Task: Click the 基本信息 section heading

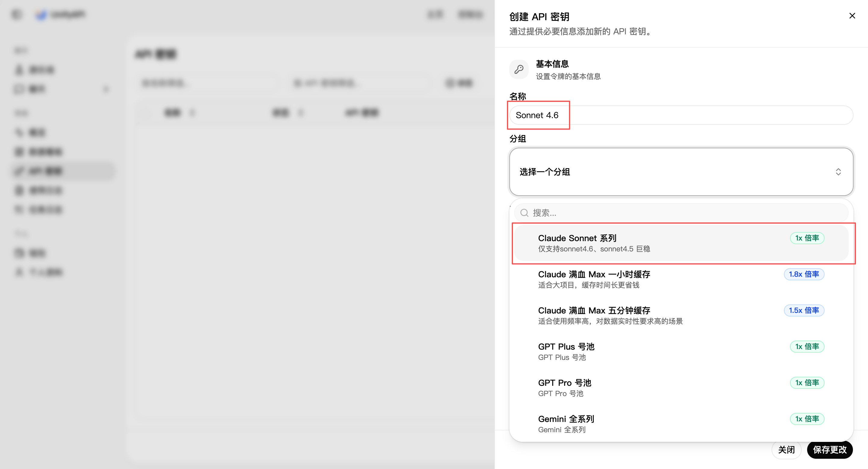Action: tap(552, 64)
